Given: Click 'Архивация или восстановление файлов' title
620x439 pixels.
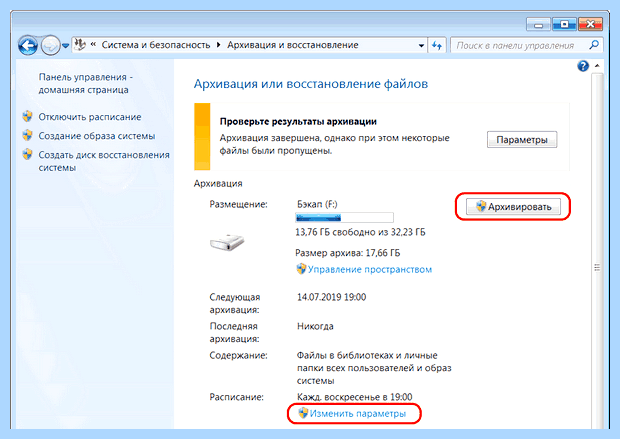Looking at the screenshot, I should (x=311, y=84).
